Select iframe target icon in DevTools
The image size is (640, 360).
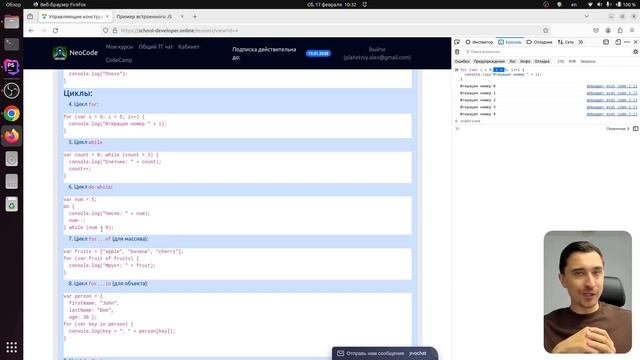click(606, 42)
